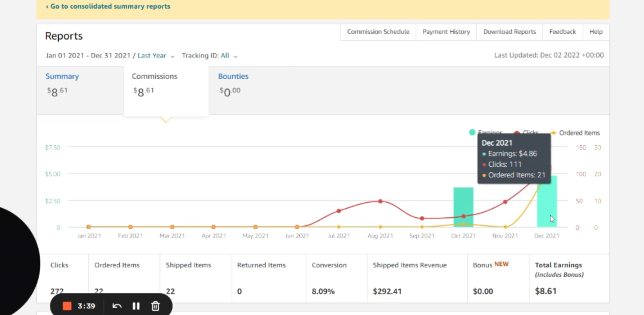Restart recording with the undo arrow icon
Viewport: 644px width, 315px height.
117,306
